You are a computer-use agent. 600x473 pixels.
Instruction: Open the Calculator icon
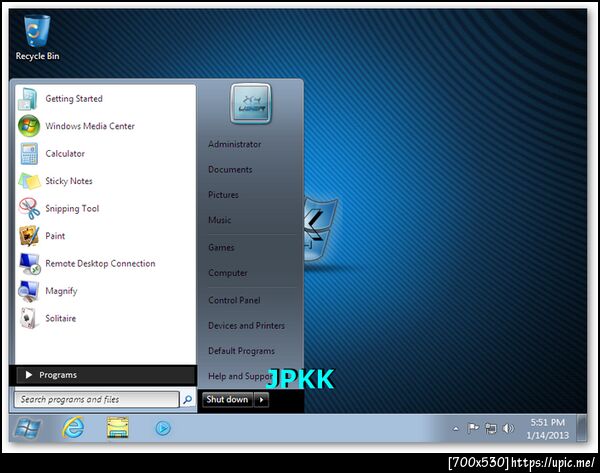point(29,153)
